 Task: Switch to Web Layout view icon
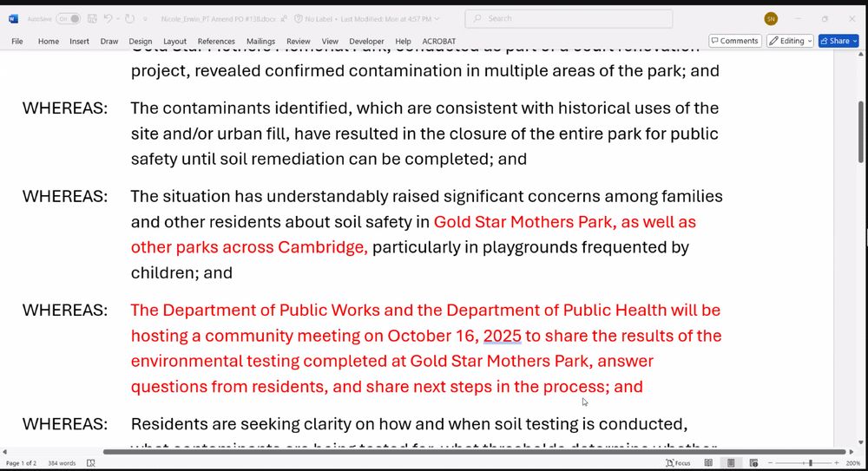pyautogui.click(x=753, y=463)
